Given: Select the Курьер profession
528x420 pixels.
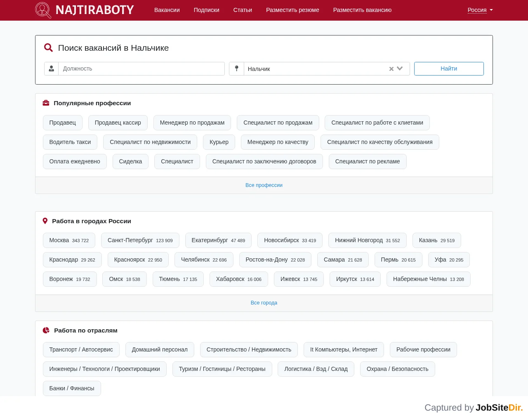Looking at the screenshot, I should click(x=219, y=142).
